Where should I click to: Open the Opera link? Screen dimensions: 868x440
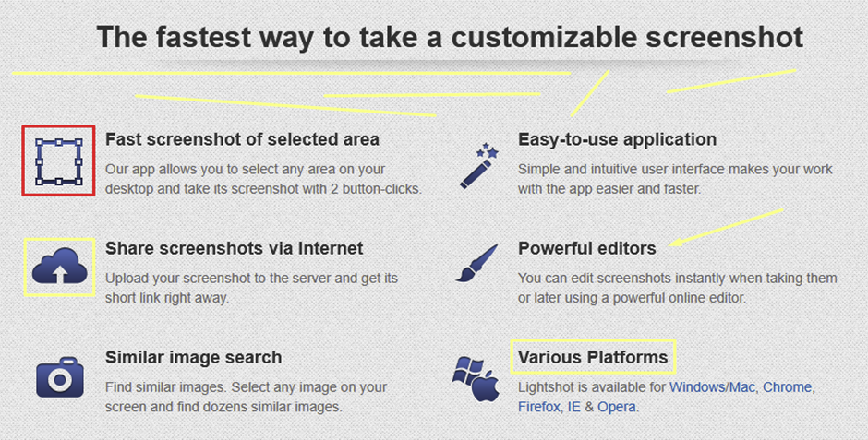tap(616, 406)
